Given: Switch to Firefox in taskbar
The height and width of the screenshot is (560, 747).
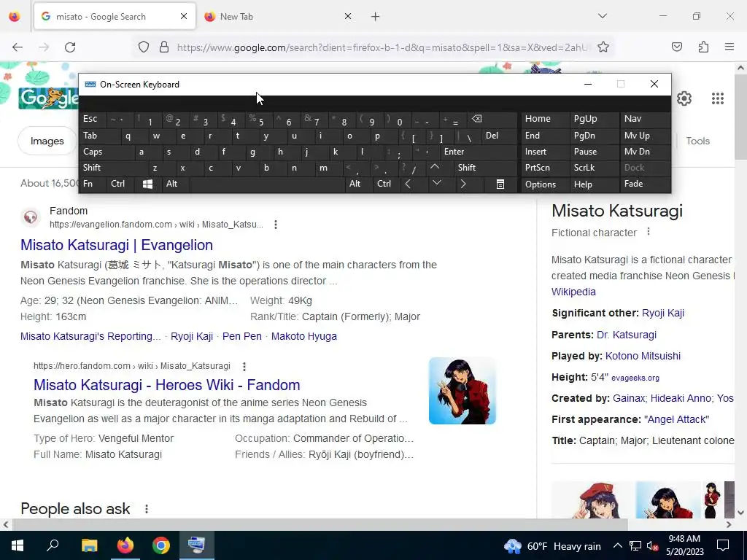Looking at the screenshot, I should click(x=125, y=545).
